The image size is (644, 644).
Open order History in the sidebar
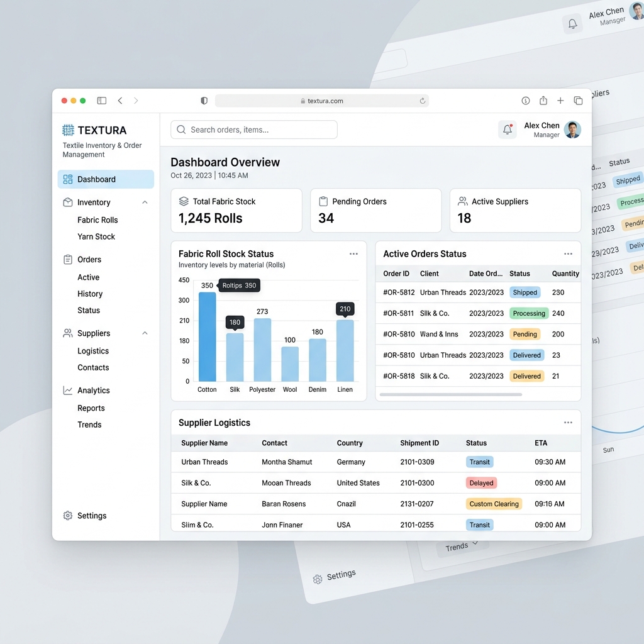point(90,294)
